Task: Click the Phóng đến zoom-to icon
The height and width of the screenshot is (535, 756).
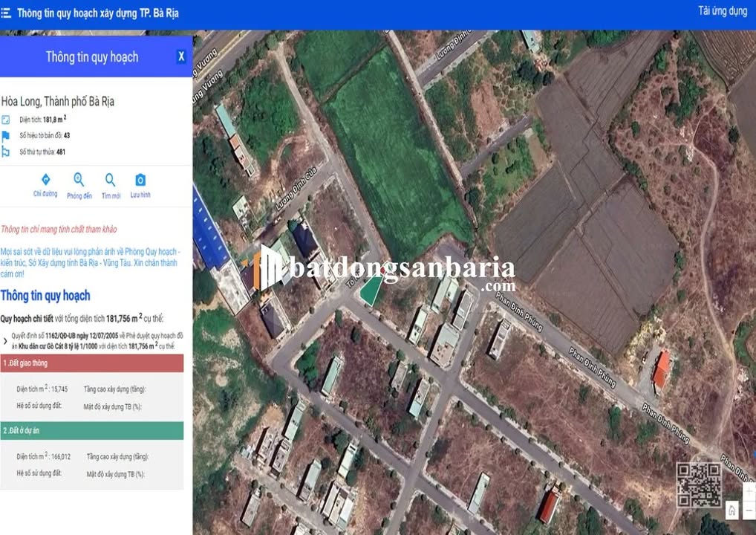Action: [x=79, y=180]
